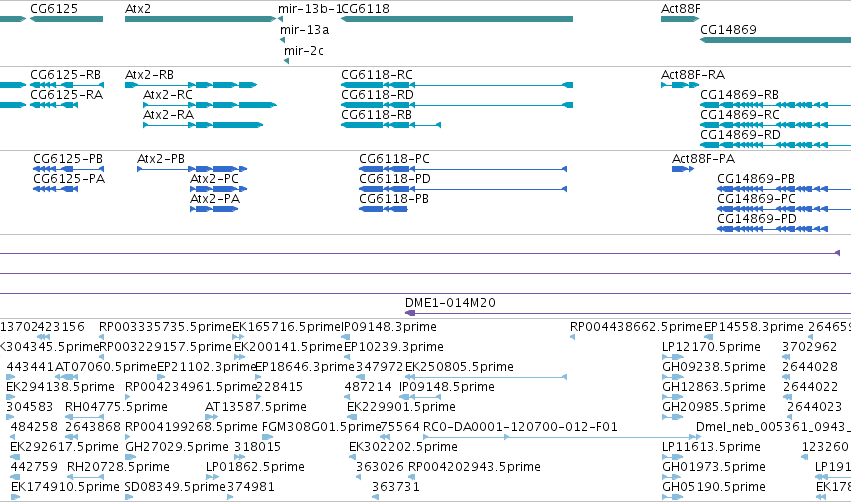The height and width of the screenshot is (502, 851).
Task: Select EST RP003335735.5prime
Action: click(x=165, y=327)
